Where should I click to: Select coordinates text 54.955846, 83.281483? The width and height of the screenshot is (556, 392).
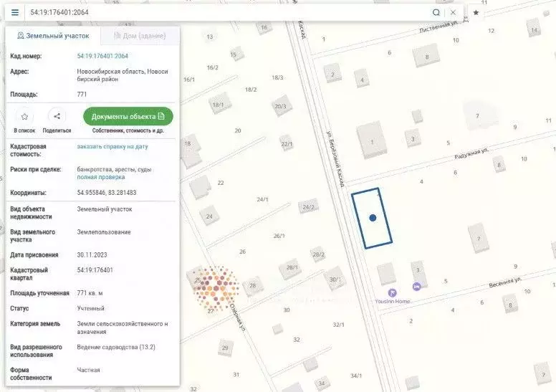(106, 193)
